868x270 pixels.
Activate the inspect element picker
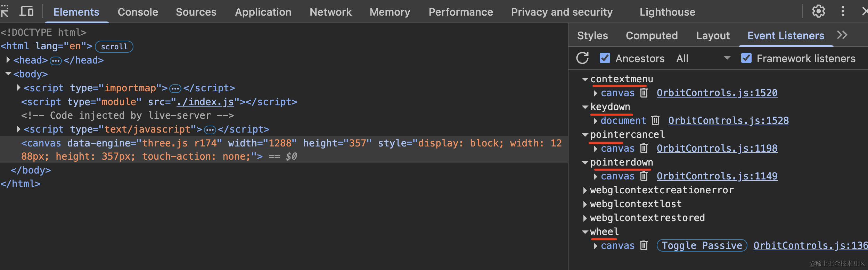coord(5,12)
